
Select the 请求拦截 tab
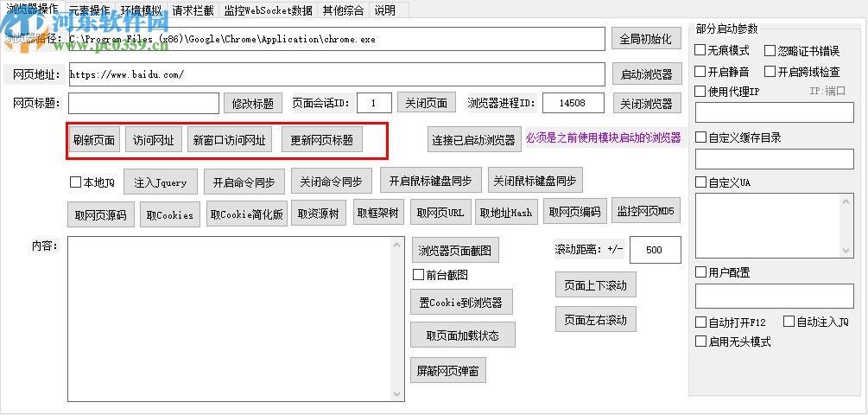coord(192,10)
